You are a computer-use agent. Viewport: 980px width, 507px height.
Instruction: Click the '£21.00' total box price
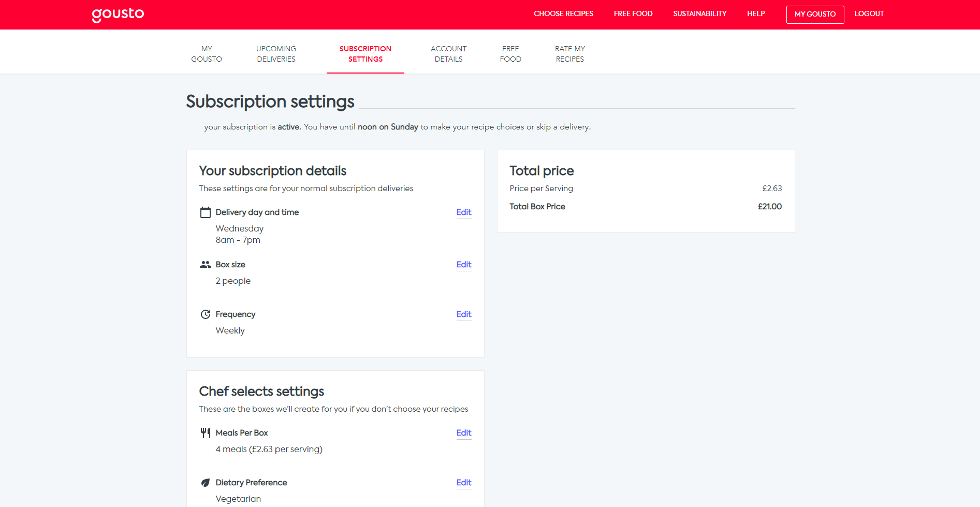(x=770, y=206)
